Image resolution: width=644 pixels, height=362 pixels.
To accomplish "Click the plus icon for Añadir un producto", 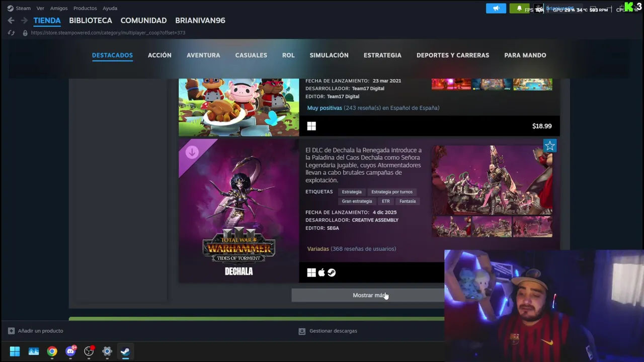I will [11, 331].
